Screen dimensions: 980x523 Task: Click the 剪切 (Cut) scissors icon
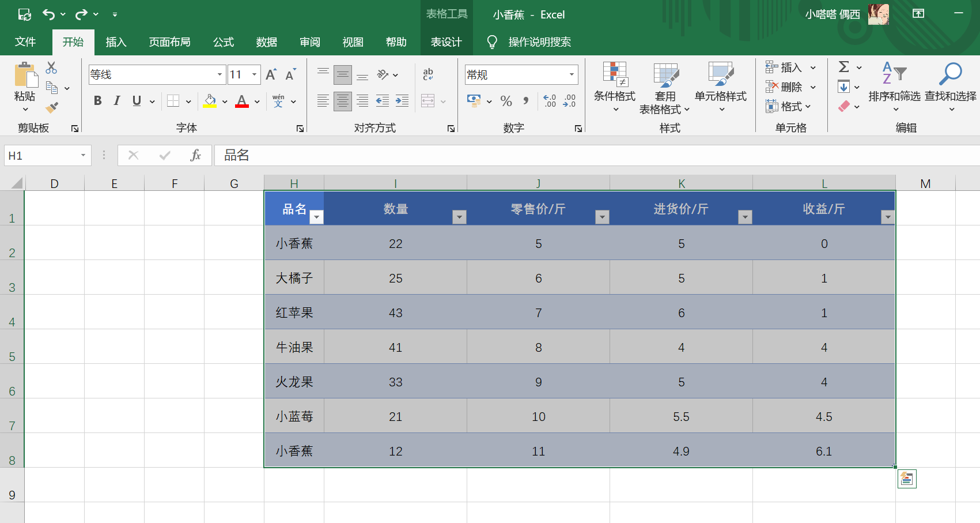(51, 67)
